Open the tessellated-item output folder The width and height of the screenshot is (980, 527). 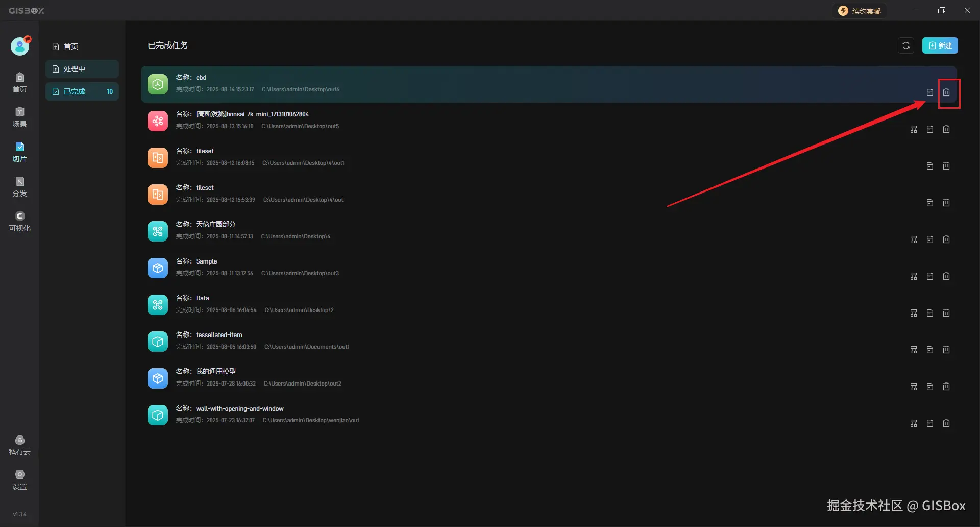pos(930,350)
